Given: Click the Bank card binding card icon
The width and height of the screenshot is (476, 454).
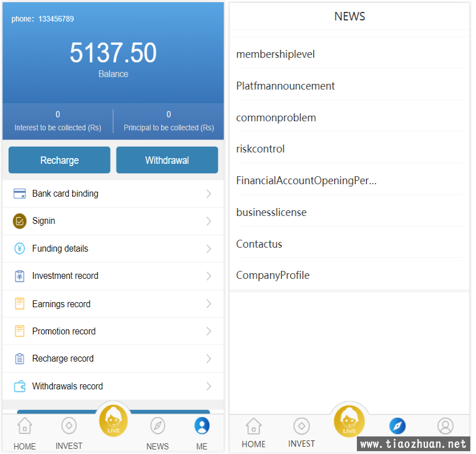Looking at the screenshot, I should [20, 193].
